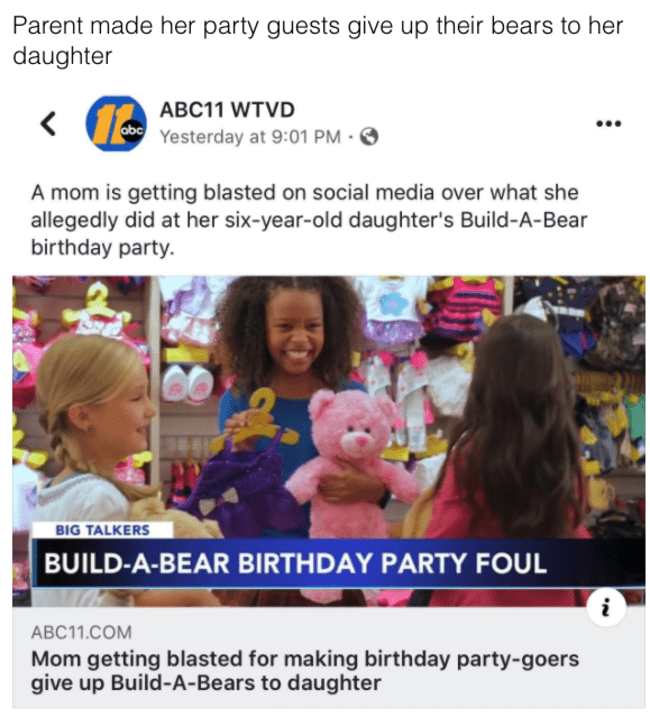Select the caption Parent made her party guests

[x=317, y=41]
